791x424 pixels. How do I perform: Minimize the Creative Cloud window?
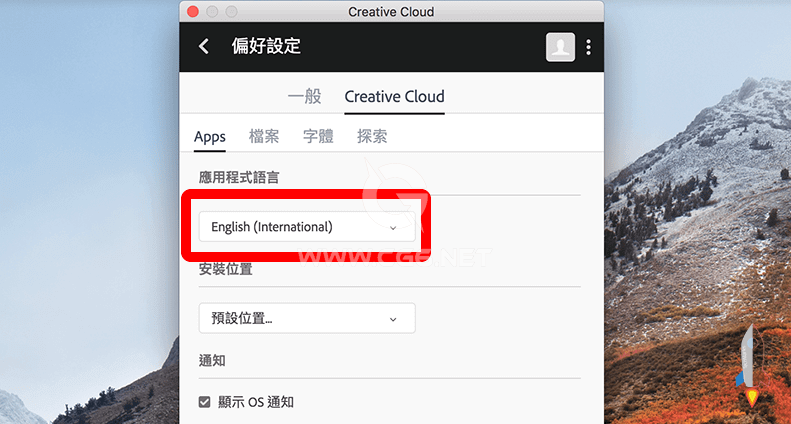(212, 11)
